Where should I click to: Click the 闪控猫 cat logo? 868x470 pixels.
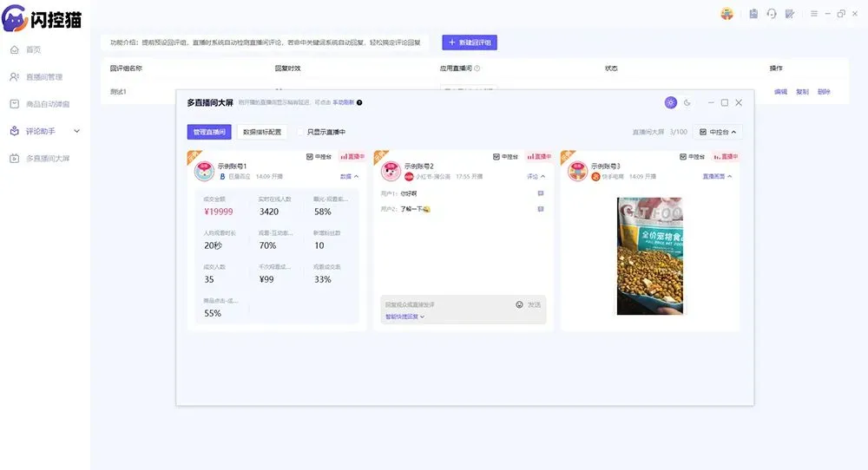tap(15, 19)
